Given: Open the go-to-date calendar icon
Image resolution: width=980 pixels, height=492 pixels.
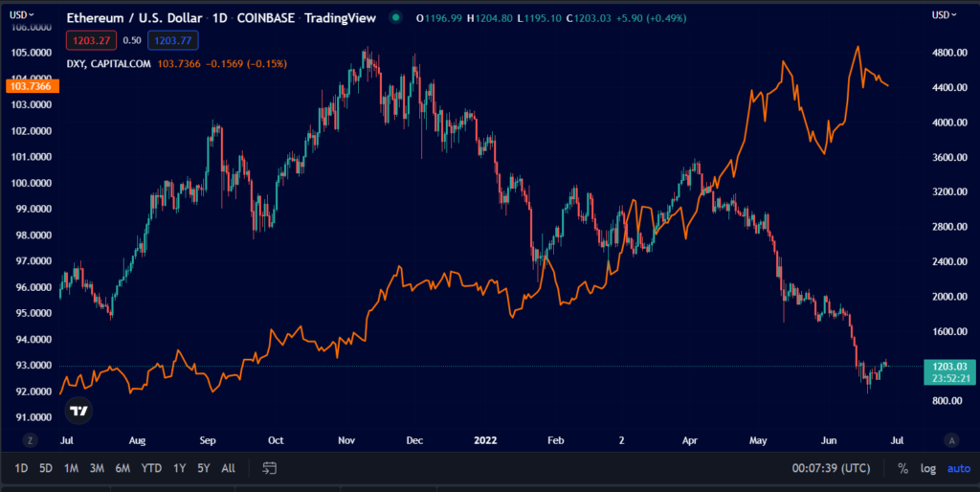Looking at the screenshot, I should click(269, 468).
